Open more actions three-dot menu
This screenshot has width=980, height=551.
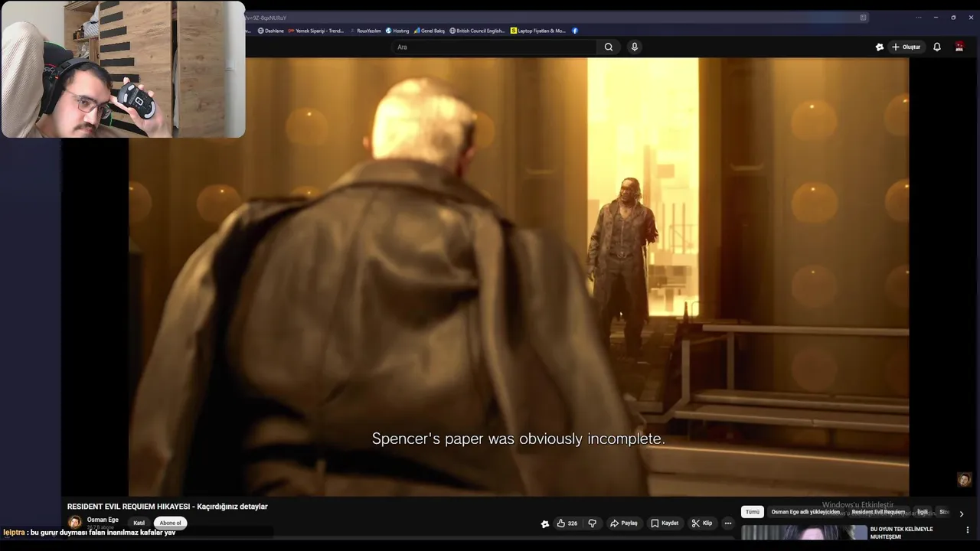coord(728,523)
